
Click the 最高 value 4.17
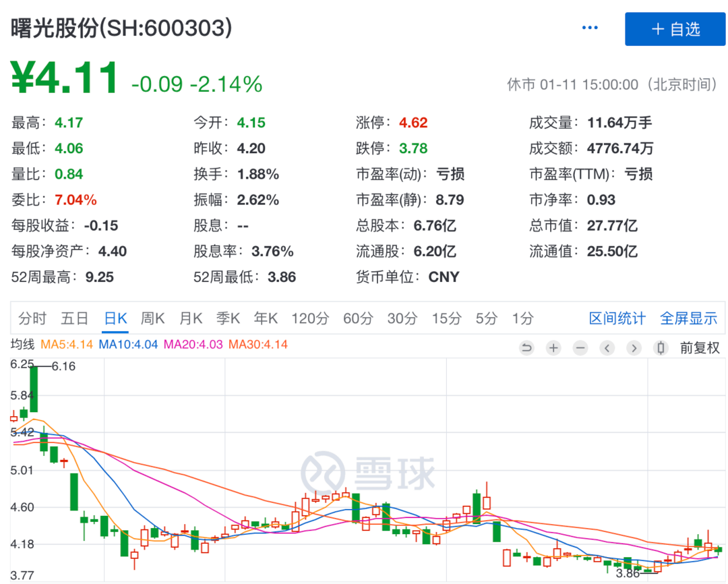tap(69, 123)
